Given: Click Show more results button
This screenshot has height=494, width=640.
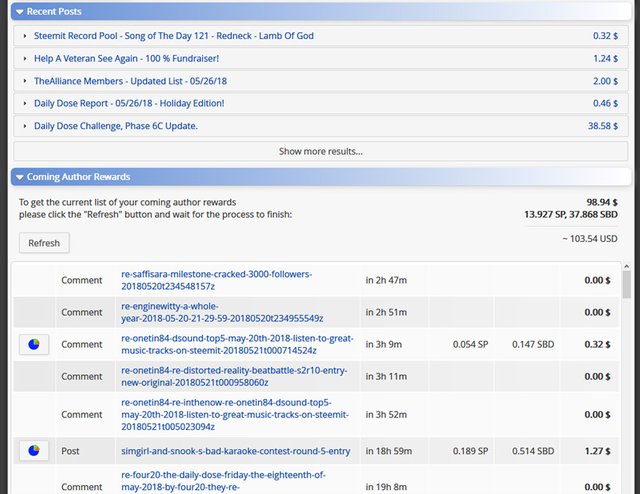Looking at the screenshot, I should pos(321,151).
